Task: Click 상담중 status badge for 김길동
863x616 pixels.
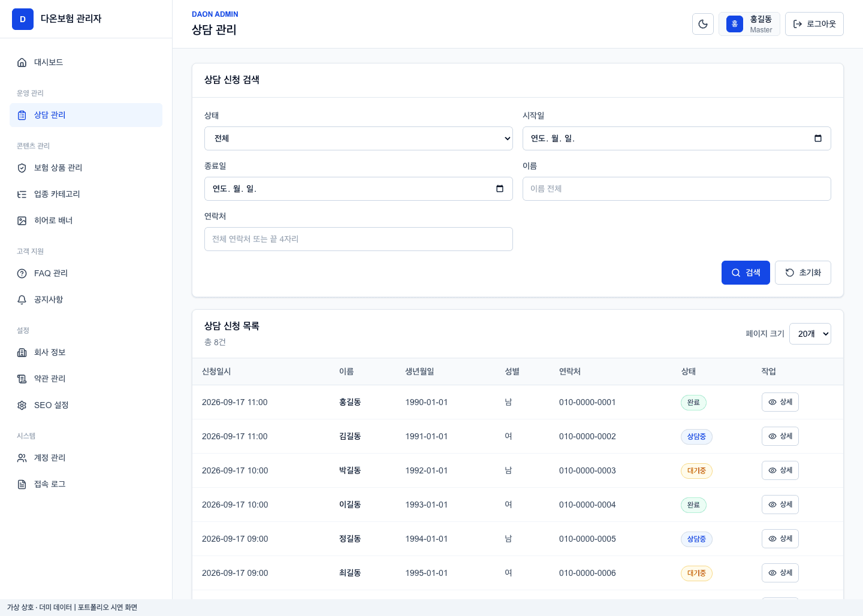Action: pos(696,437)
